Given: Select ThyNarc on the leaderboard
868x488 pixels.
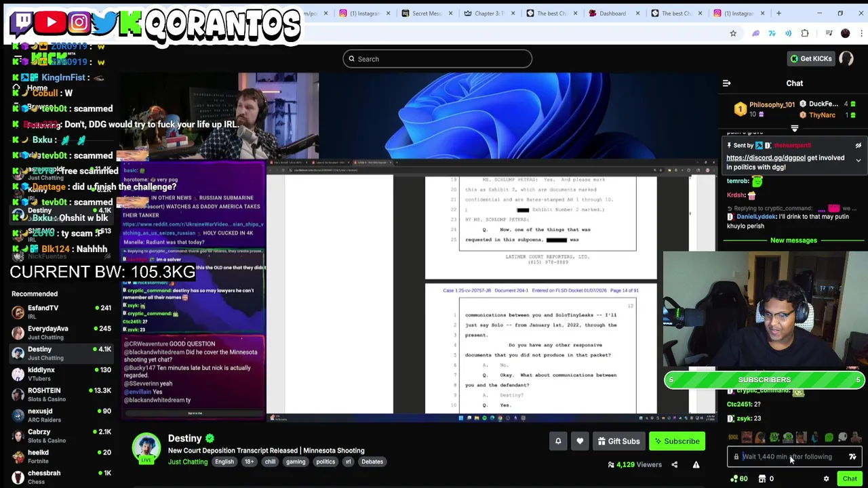Looking at the screenshot, I should [x=822, y=115].
